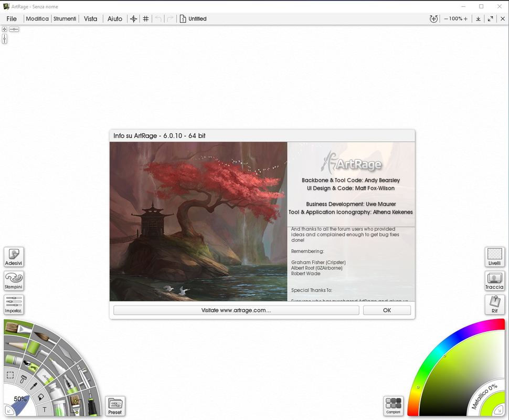The width and height of the screenshot is (509, 420).
Task: Click the Undo arrow in toolbar
Action: point(158,19)
